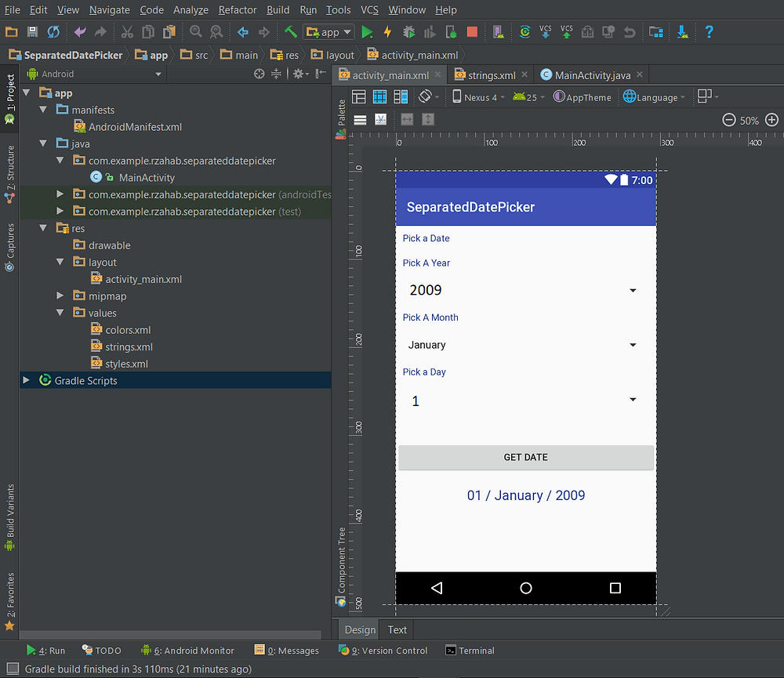The image size is (784, 678).
Task: Click the Open folder toolbar icon
Action: pos(12,32)
